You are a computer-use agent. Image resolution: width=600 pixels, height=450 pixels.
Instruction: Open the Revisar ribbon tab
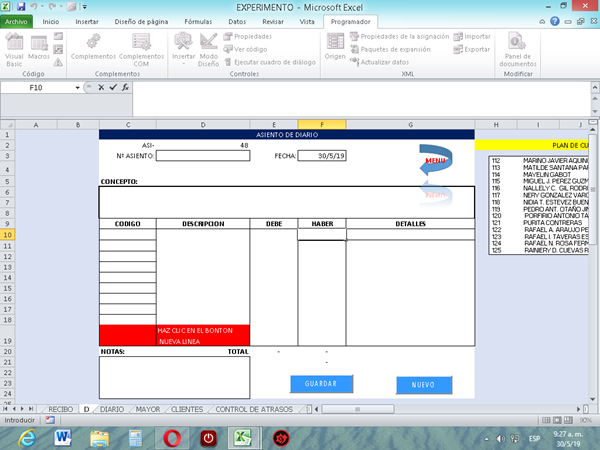(x=273, y=22)
